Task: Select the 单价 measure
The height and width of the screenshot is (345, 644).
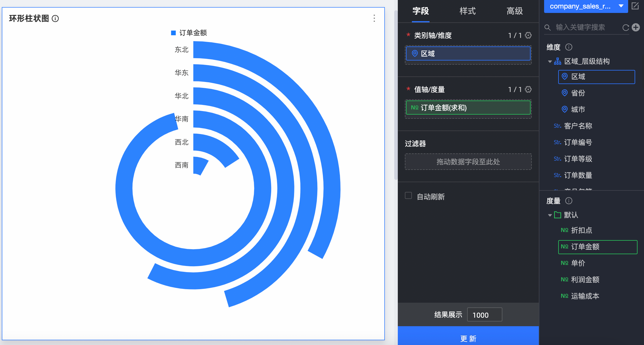Action: 578,263
